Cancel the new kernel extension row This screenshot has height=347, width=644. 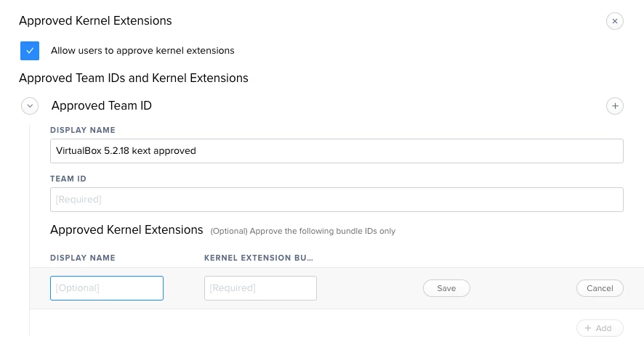[x=600, y=288]
